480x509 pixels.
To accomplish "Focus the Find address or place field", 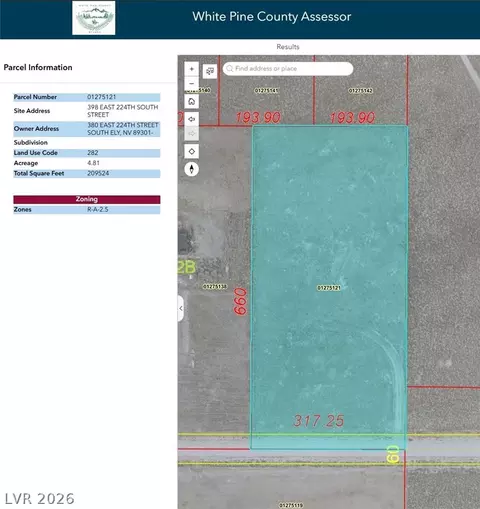I will tap(288, 69).
